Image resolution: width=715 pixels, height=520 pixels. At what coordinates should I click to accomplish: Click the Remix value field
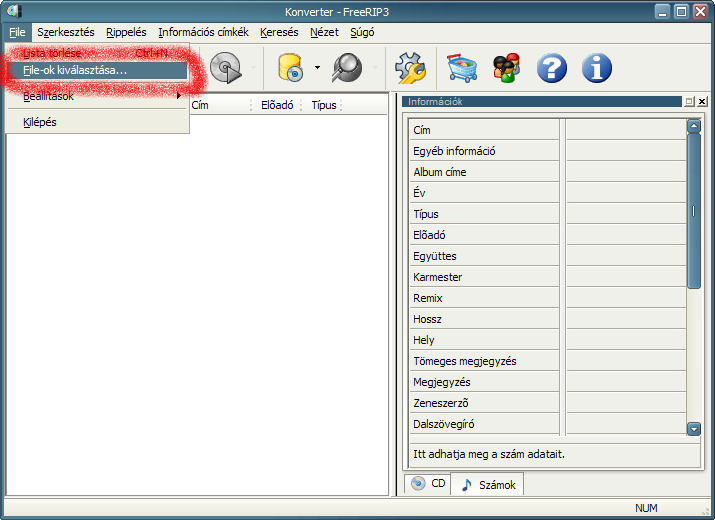[x=626, y=298]
